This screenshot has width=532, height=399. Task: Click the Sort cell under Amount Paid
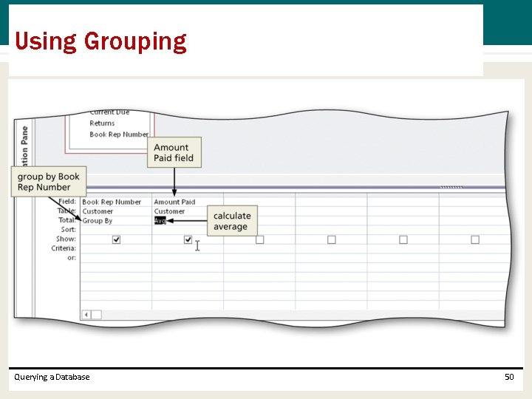pyautogui.click(x=188, y=230)
